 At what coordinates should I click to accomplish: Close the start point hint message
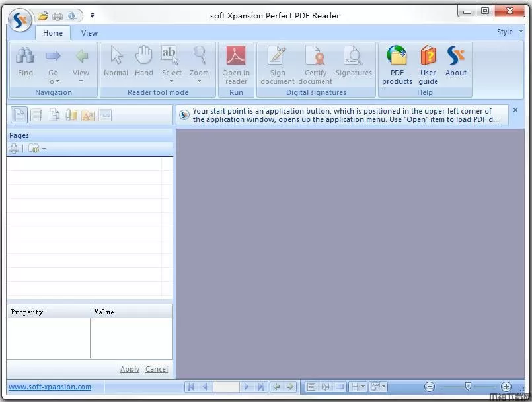click(x=515, y=110)
